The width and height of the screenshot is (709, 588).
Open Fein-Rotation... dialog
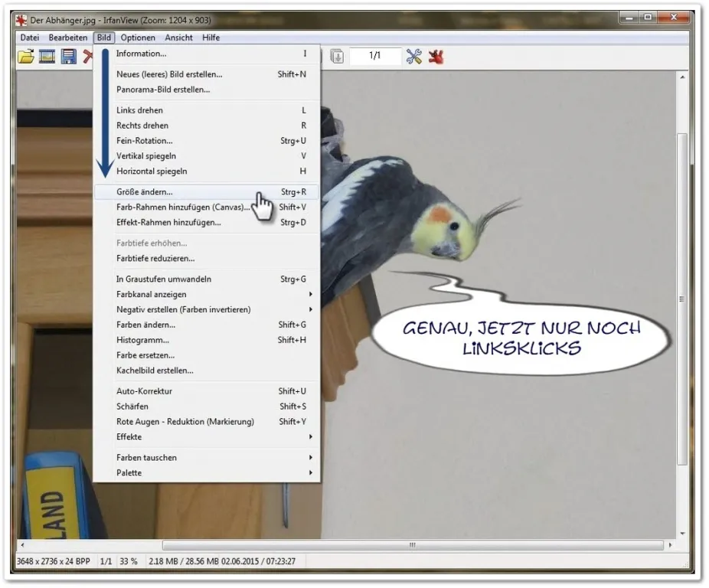pyautogui.click(x=207, y=141)
